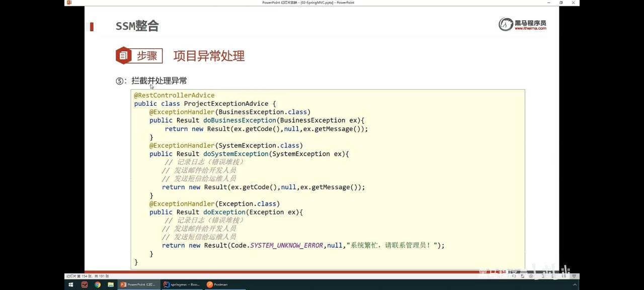644x290 pixels.
Task: Click the '@RestControllerAdvice' annotation line
Action: click(x=174, y=95)
